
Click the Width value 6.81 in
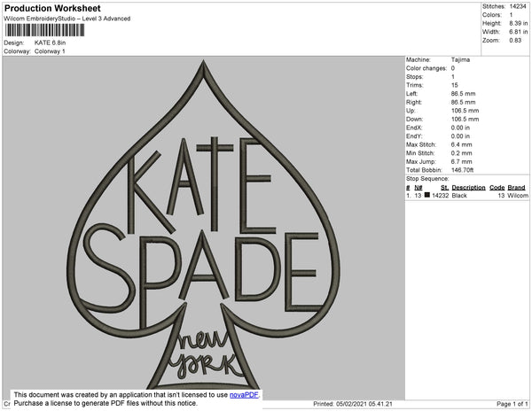pos(519,32)
